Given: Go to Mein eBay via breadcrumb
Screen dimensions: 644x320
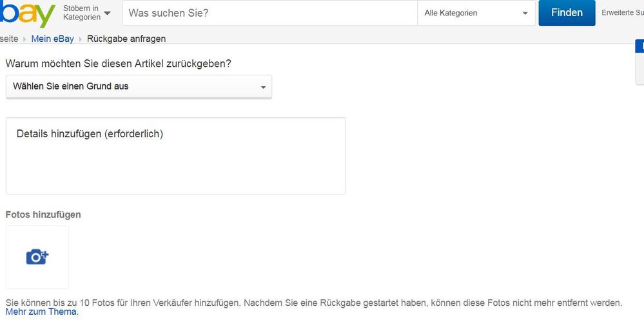Looking at the screenshot, I should 52,39.
